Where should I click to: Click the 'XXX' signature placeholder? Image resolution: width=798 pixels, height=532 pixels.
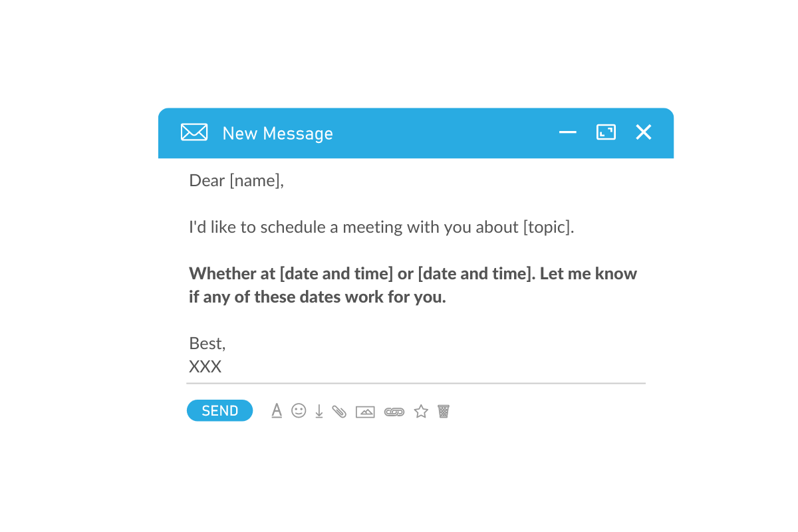tap(205, 366)
